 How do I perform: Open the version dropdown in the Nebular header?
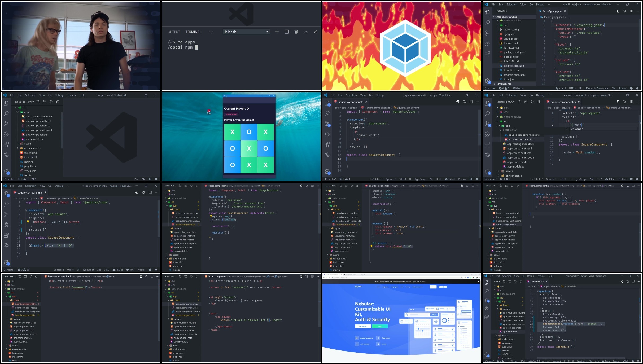(x=433, y=287)
